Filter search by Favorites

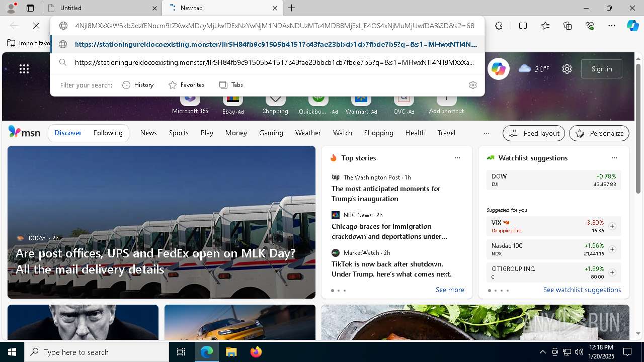pyautogui.click(x=186, y=85)
